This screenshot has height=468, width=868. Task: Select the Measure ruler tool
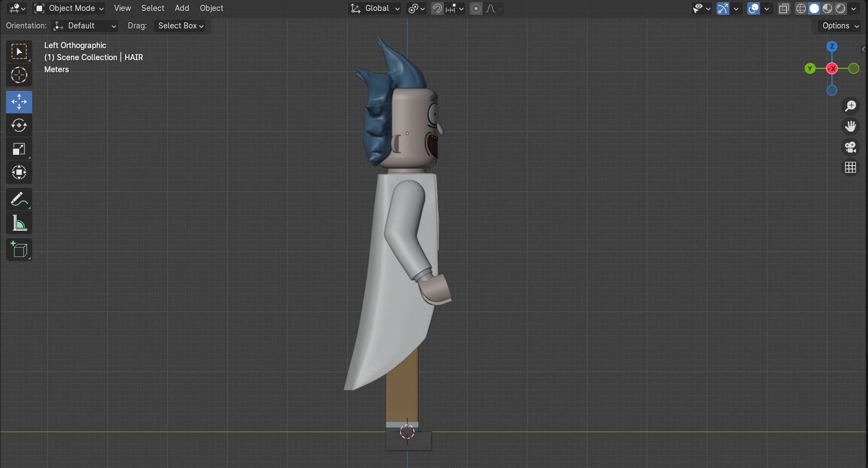tap(19, 223)
